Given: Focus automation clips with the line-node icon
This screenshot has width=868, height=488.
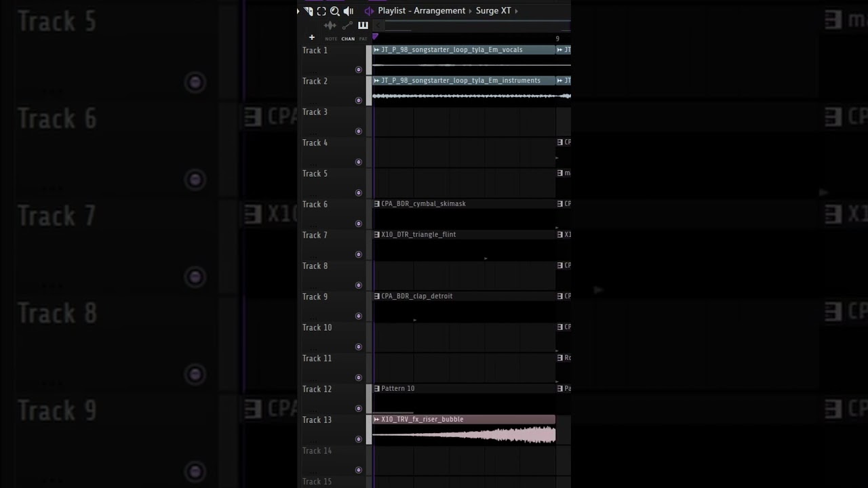Looking at the screenshot, I should [x=347, y=26].
